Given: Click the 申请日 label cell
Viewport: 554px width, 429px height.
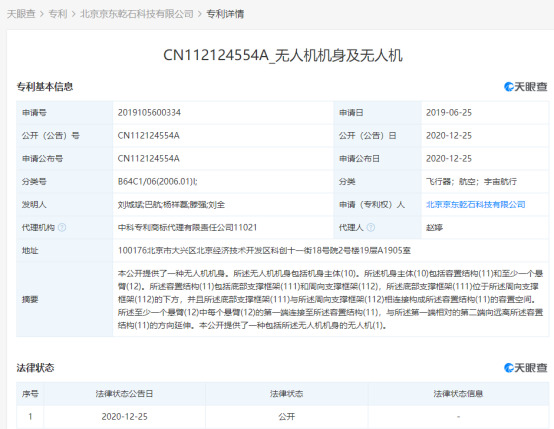Looking at the screenshot, I should [377, 113].
